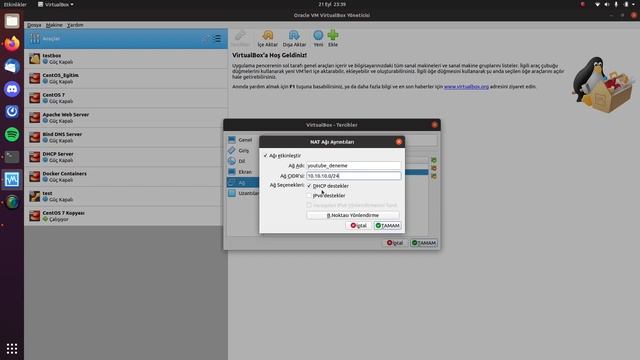
Task: Click İptal in NAT Ağı Ayrıntıları dialog
Action: (x=358, y=226)
